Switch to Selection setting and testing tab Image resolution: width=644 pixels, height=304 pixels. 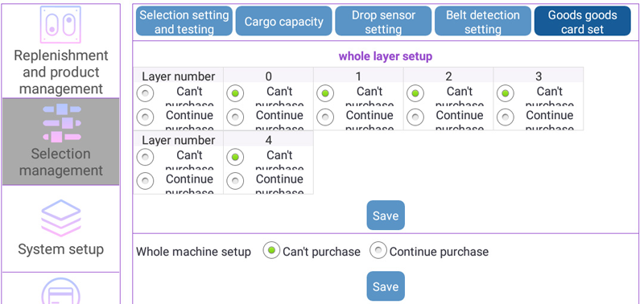tap(184, 22)
